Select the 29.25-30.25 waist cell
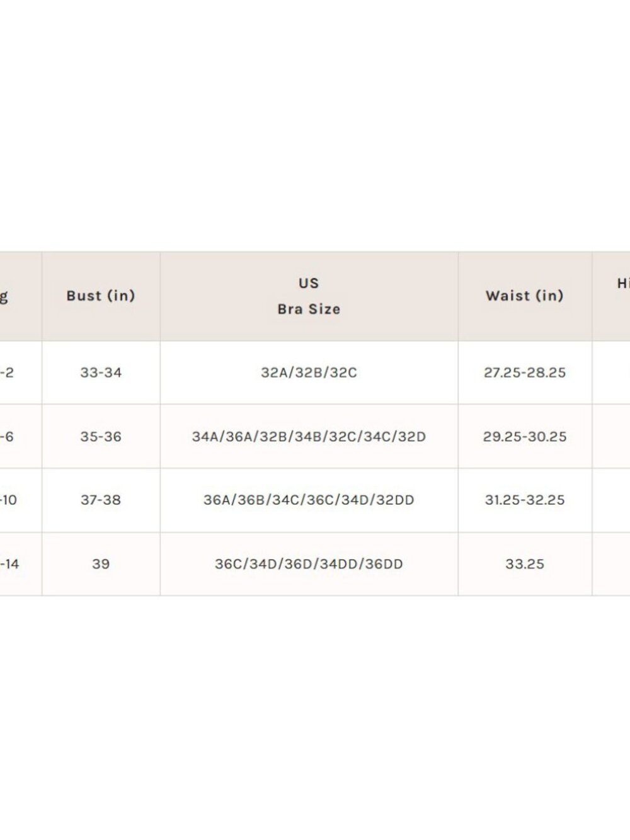Screen dimensions: 630x840 (x=525, y=436)
